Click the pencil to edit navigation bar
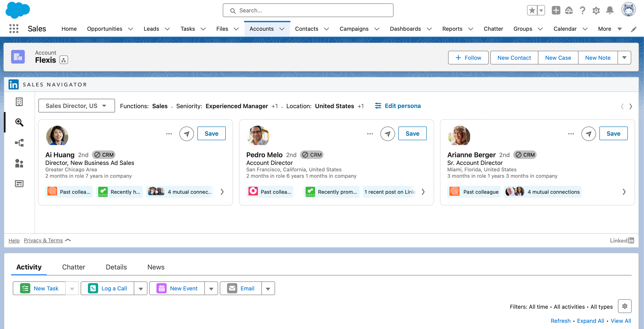Screen dimensions: 644x329 pos(633,29)
